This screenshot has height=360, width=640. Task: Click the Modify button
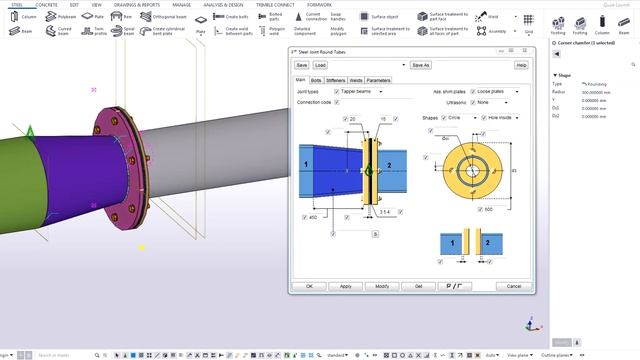tap(382, 287)
